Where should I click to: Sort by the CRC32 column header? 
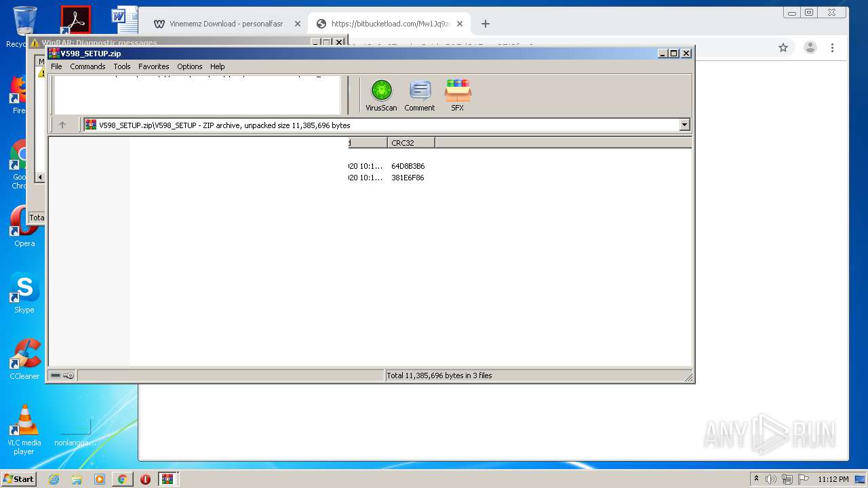pyautogui.click(x=411, y=142)
